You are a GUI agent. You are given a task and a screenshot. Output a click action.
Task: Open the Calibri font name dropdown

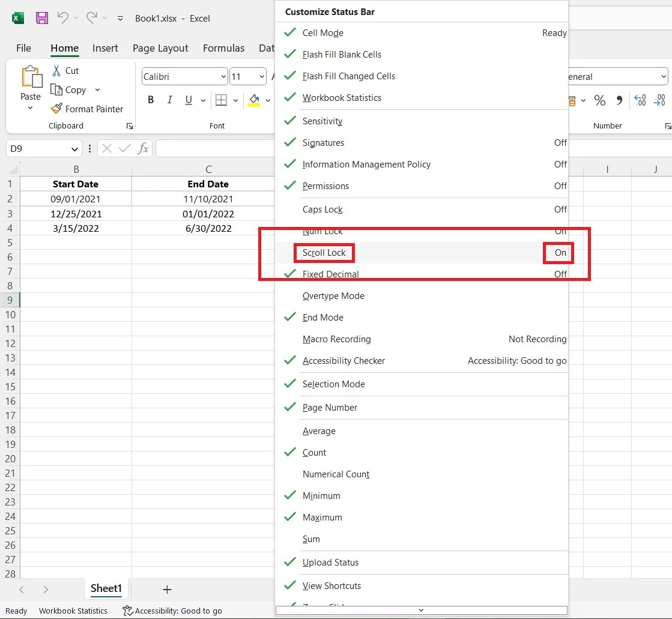[223, 76]
